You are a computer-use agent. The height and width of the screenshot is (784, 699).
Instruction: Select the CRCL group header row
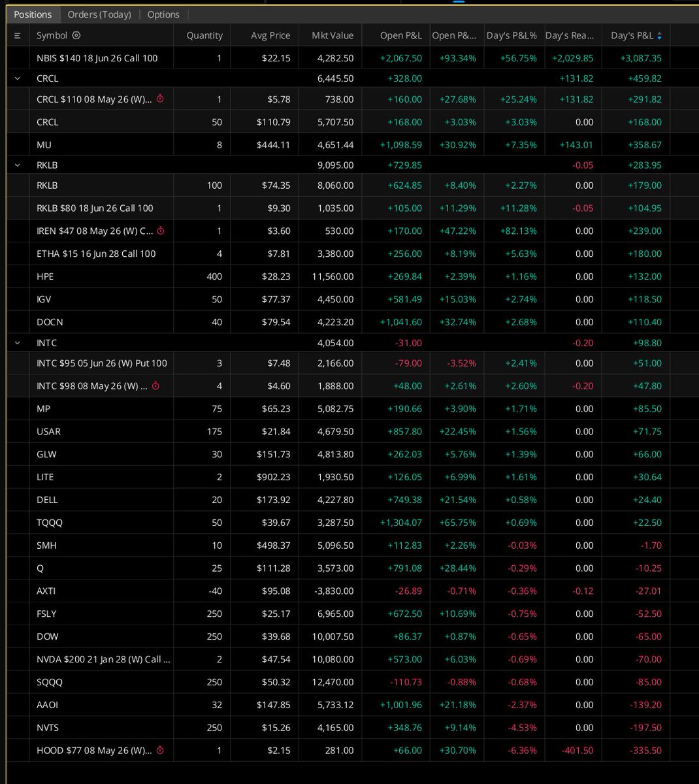353,78
